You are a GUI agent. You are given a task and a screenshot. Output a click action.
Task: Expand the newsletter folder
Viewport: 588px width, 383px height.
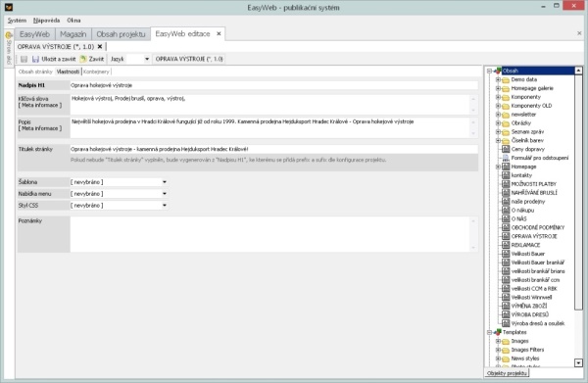(498, 115)
